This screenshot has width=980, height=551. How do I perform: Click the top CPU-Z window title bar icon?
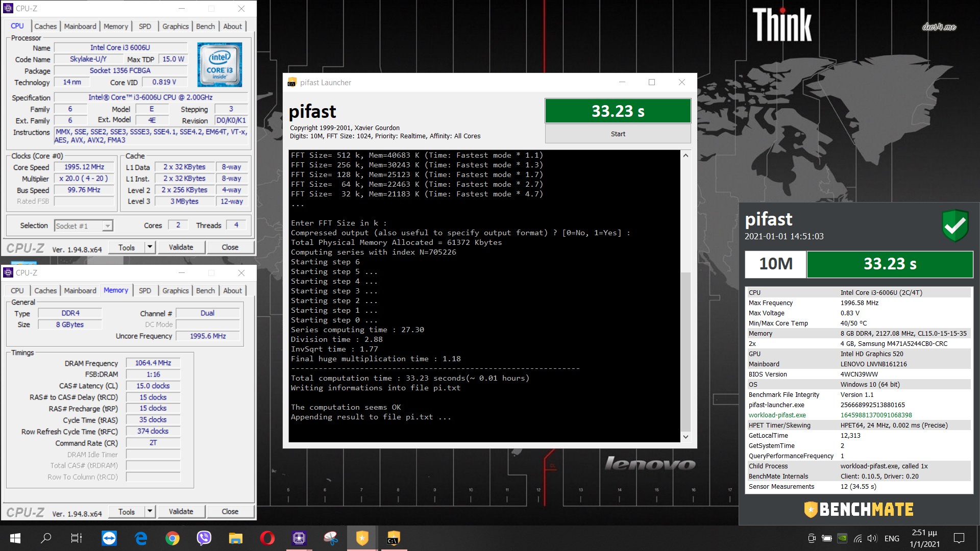click(8, 9)
